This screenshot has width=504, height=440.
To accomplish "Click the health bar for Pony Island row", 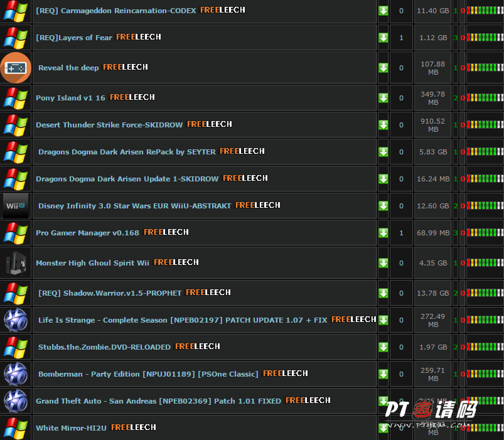I will pyautogui.click(x=485, y=98).
